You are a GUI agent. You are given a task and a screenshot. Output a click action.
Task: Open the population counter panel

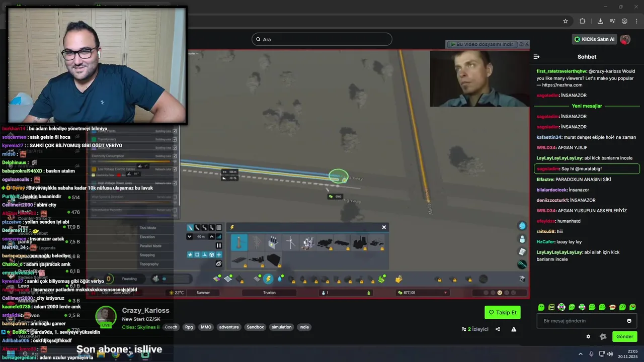pos(346,293)
